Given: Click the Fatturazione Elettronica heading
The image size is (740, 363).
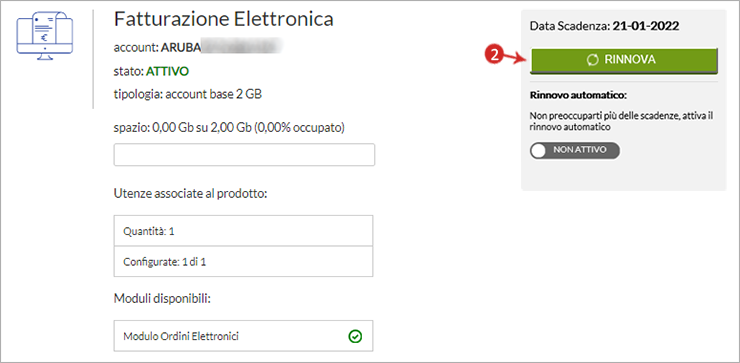Looking at the screenshot, I should click(x=224, y=19).
